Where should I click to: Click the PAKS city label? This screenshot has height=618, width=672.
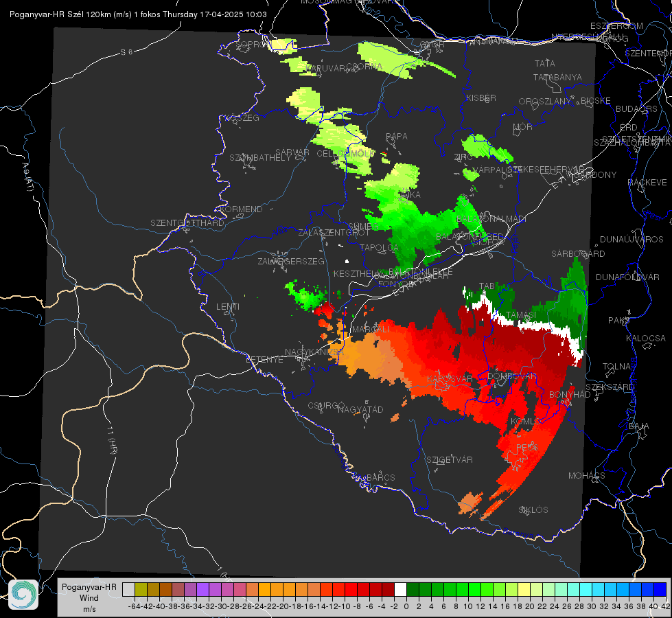click(619, 321)
